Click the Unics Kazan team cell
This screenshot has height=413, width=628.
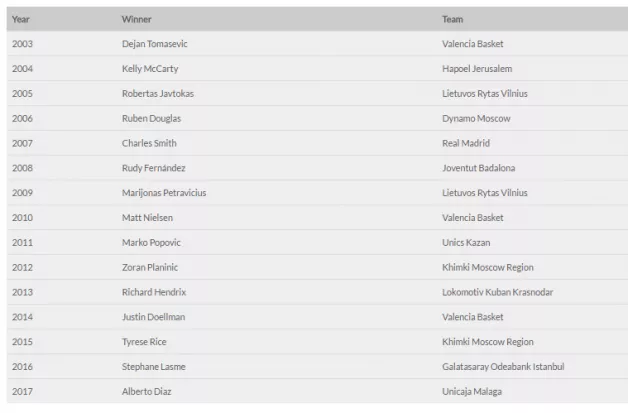[x=466, y=242]
